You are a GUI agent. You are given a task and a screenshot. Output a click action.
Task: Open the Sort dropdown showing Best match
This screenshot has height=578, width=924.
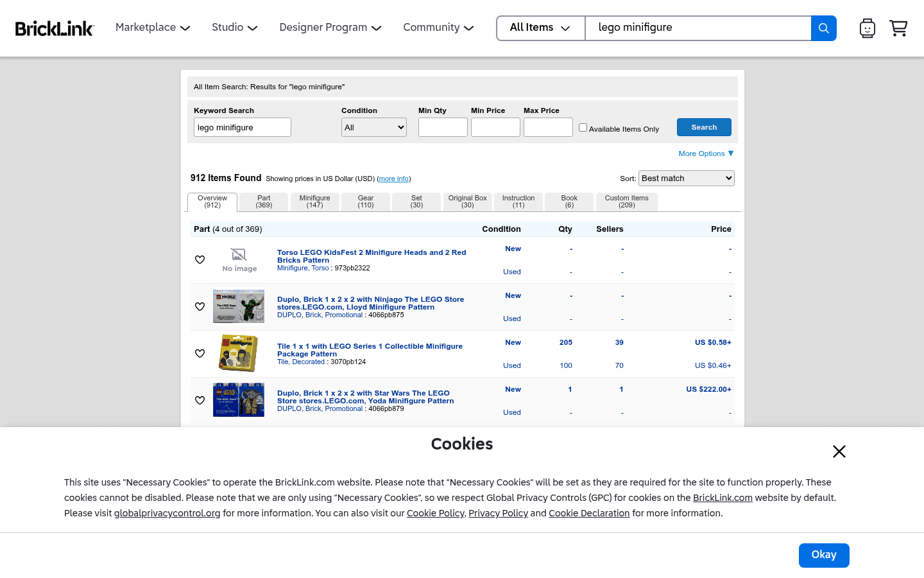click(x=687, y=179)
